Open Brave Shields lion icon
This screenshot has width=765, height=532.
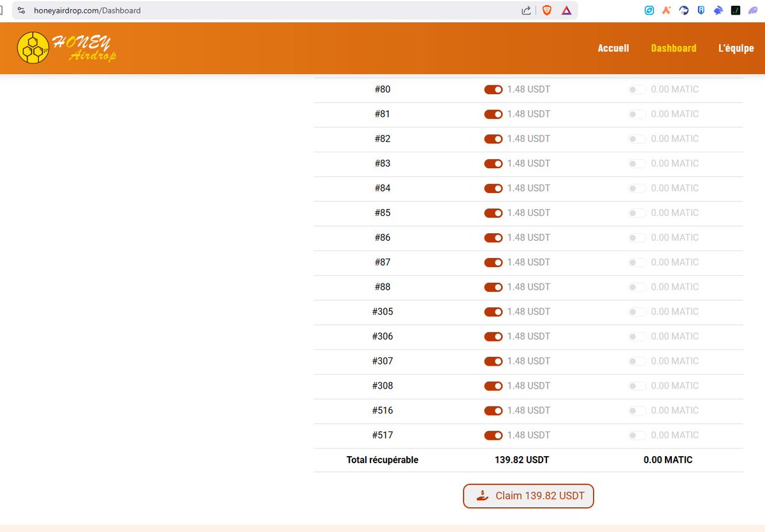coord(547,10)
